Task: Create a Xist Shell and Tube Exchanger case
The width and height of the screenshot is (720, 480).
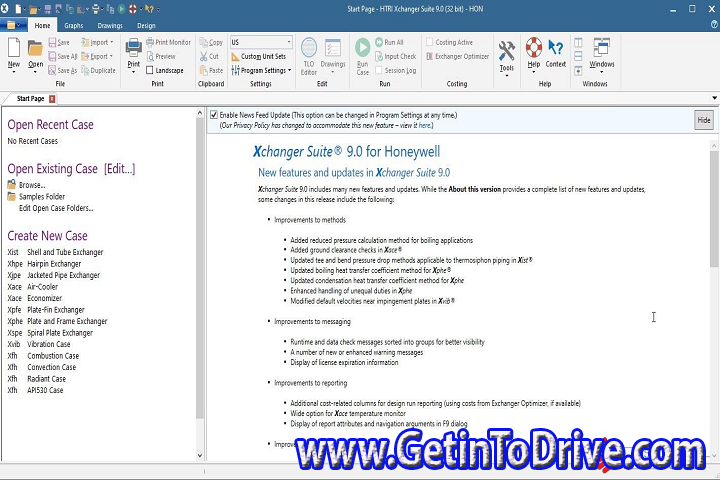Action: (55, 252)
